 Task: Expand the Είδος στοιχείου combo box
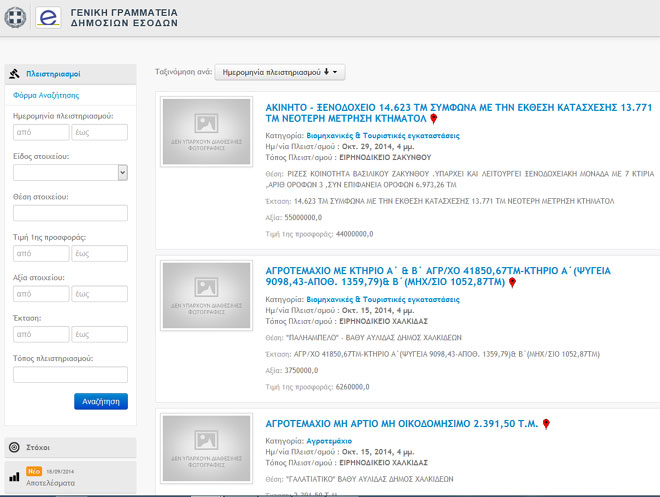[122, 172]
